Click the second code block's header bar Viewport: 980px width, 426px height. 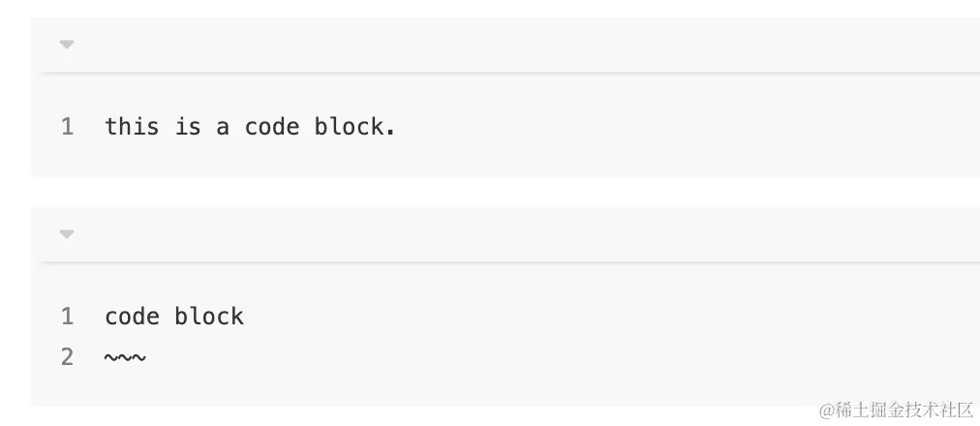click(505, 234)
